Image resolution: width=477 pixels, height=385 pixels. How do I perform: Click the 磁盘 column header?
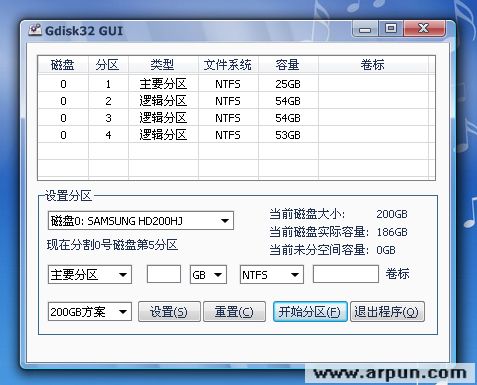point(63,64)
